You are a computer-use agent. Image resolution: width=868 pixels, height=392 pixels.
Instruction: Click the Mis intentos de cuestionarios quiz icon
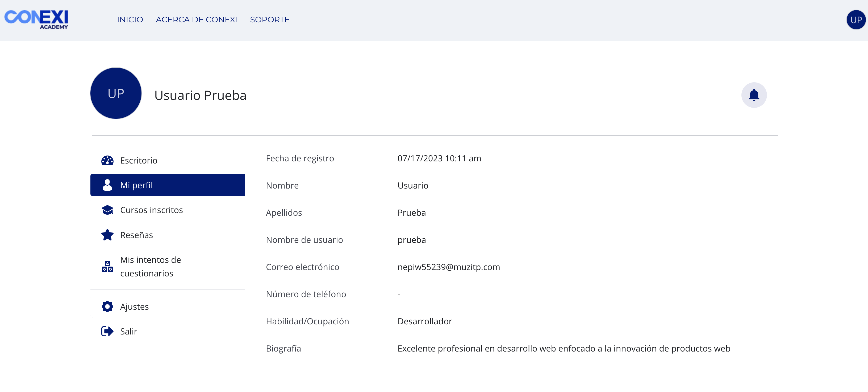click(107, 267)
